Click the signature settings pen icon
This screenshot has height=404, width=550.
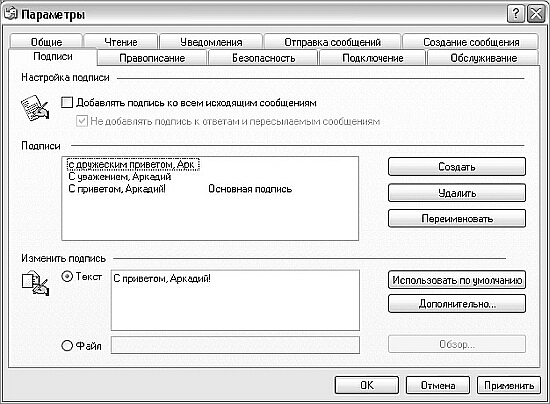pyautogui.click(x=35, y=108)
